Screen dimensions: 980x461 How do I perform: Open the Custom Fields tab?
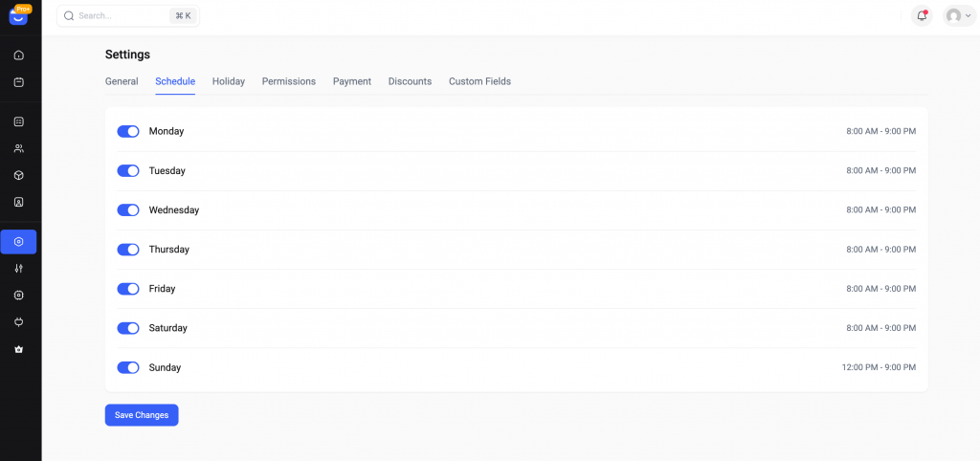tap(480, 81)
